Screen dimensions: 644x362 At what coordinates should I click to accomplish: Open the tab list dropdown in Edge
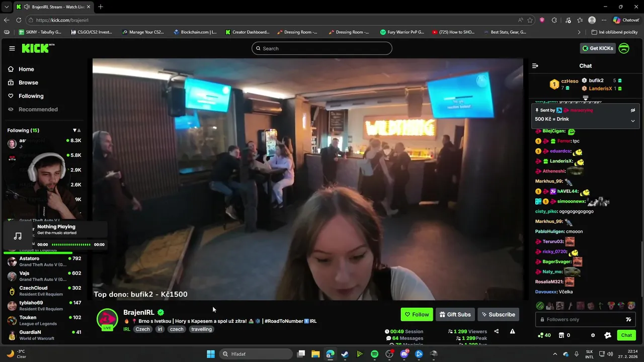6,7
